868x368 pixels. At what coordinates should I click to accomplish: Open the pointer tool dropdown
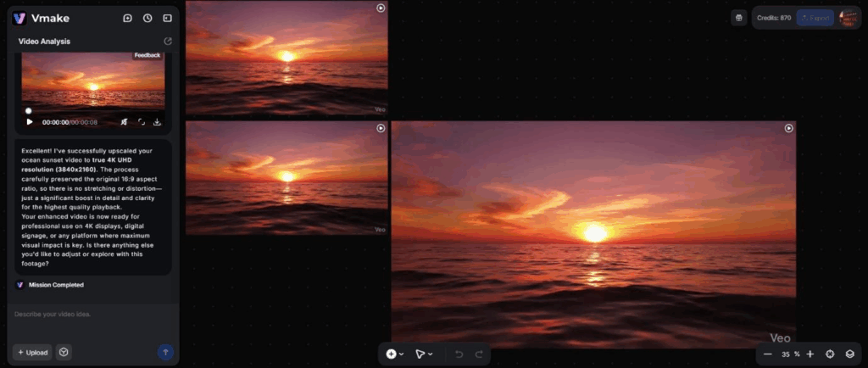point(424,354)
